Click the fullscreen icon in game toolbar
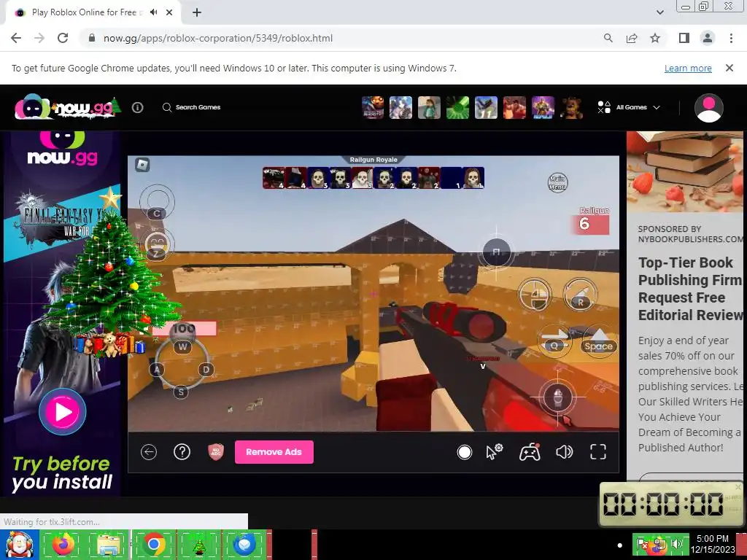The width and height of the screenshot is (747, 560). [x=598, y=452]
